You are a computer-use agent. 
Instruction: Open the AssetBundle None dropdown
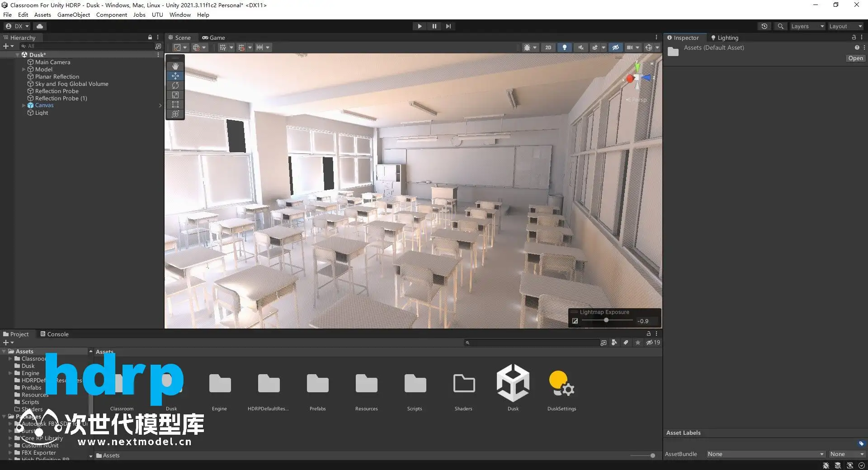pyautogui.click(x=765, y=454)
